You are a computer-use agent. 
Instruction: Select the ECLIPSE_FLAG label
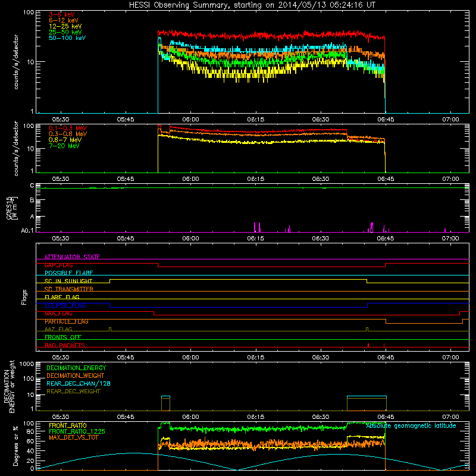tap(65, 305)
